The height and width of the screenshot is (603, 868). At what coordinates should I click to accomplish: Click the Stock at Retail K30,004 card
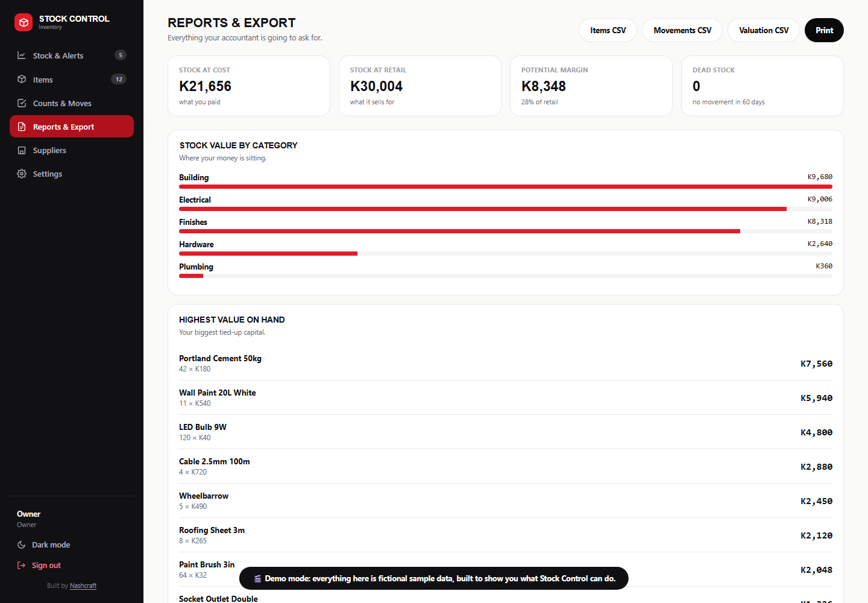420,86
